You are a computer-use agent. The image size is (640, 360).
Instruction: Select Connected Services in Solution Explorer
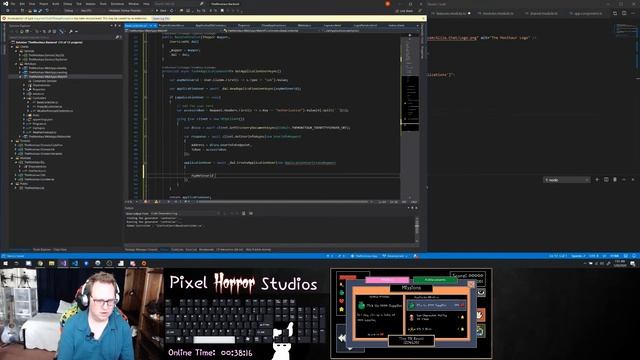44,81
